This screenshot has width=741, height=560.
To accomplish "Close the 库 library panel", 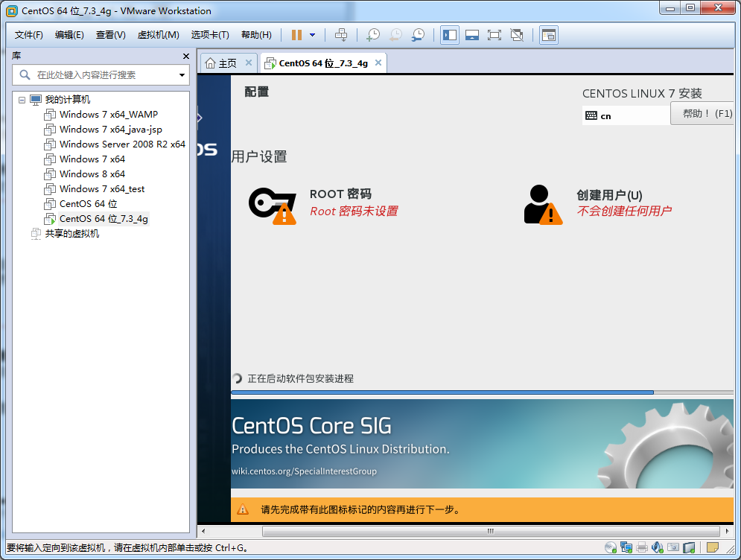I will coord(186,57).
